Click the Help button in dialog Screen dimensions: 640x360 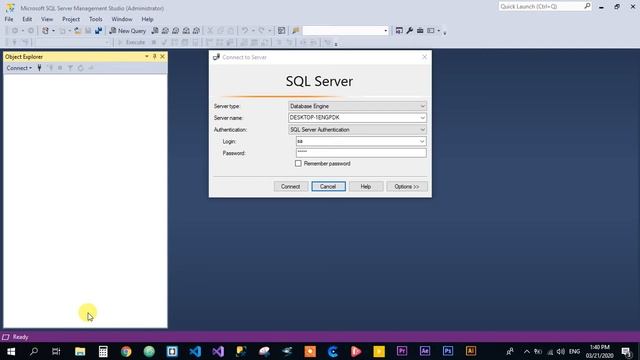pyautogui.click(x=366, y=187)
